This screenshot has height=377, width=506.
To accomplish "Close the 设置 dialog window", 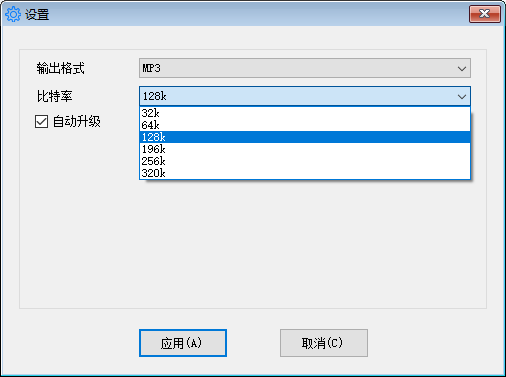I will 485,14.
